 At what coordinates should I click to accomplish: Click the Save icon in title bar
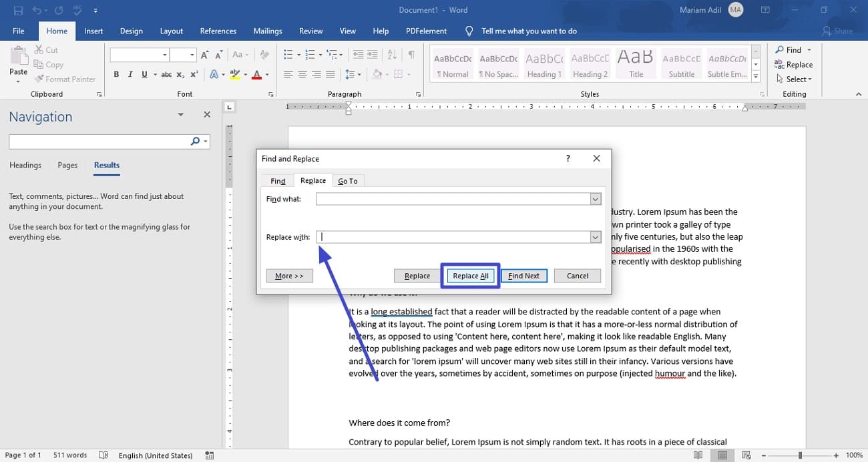click(x=18, y=10)
